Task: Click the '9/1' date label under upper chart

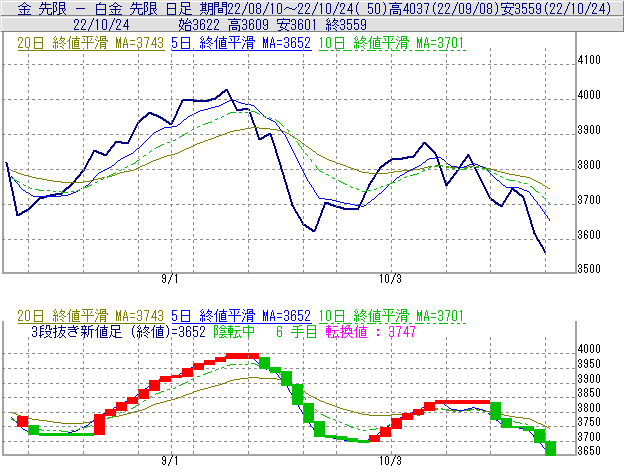Action: (x=170, y=279)
